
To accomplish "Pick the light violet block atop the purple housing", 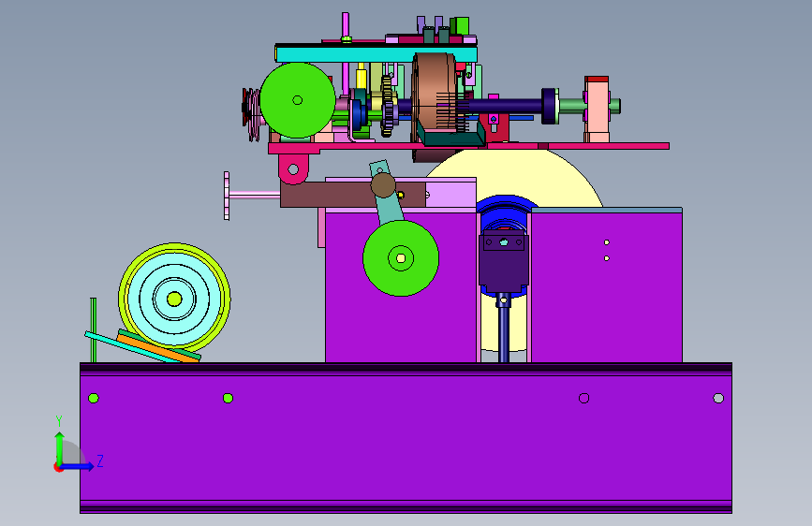I will pos(450,193).
